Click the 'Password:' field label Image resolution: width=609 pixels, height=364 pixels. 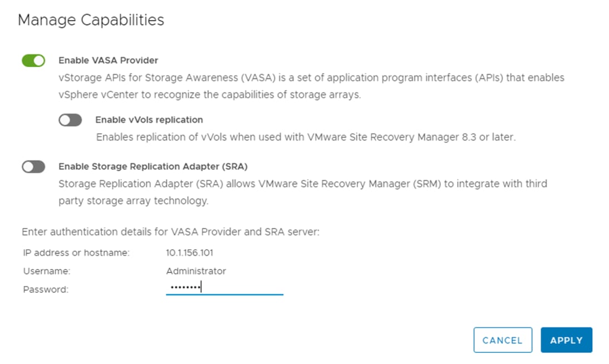(x=46, y=289)
